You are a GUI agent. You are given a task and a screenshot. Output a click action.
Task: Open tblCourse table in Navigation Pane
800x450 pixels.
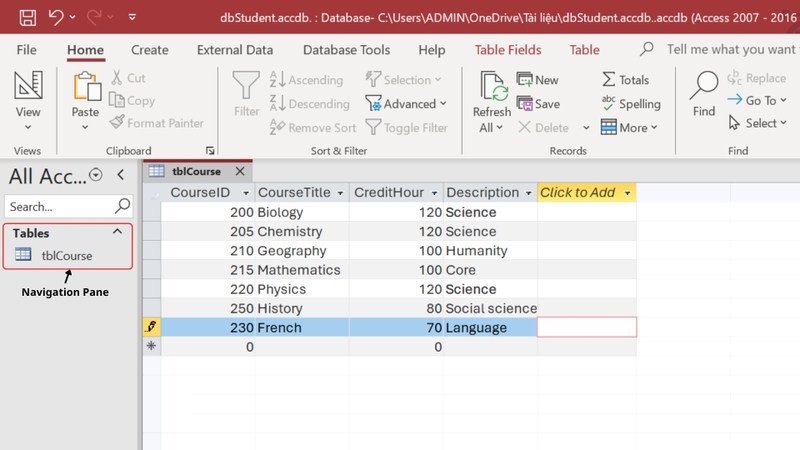pos(66,255)
